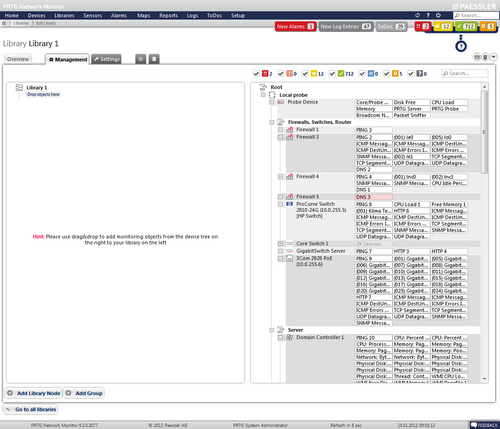The height and width of the screenshot is (429, 500).
Task: Collapse the Firewalls, Switches, Router group
Action: click(x=272, y=122)
